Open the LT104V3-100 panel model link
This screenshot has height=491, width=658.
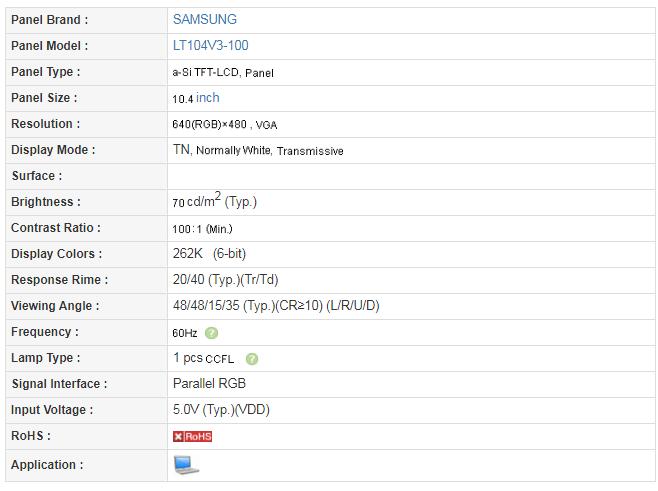pos(211,45)
